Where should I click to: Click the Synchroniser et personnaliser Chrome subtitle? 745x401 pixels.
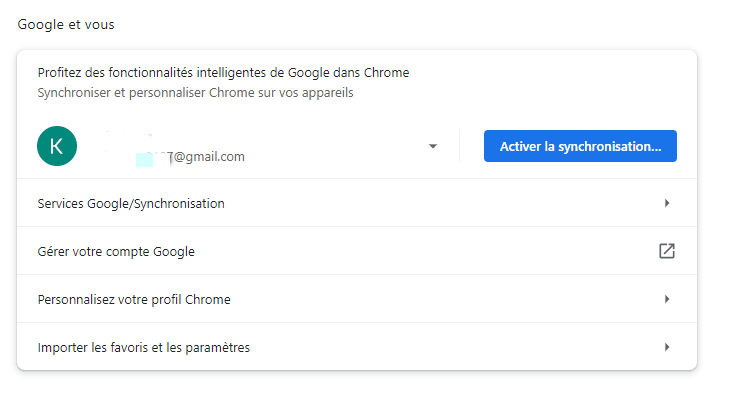[195, 93]
